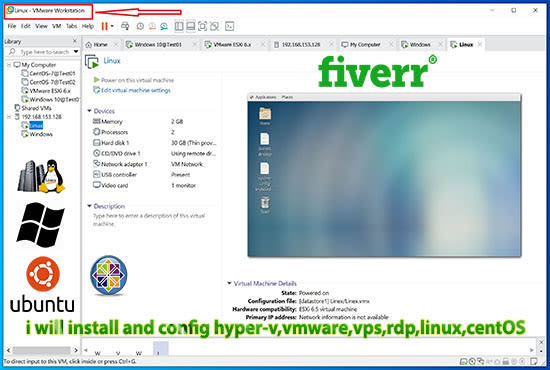Toggle the thumbnail bar visibility
This screenshot has width=550, height=370.
pos(191,26)
